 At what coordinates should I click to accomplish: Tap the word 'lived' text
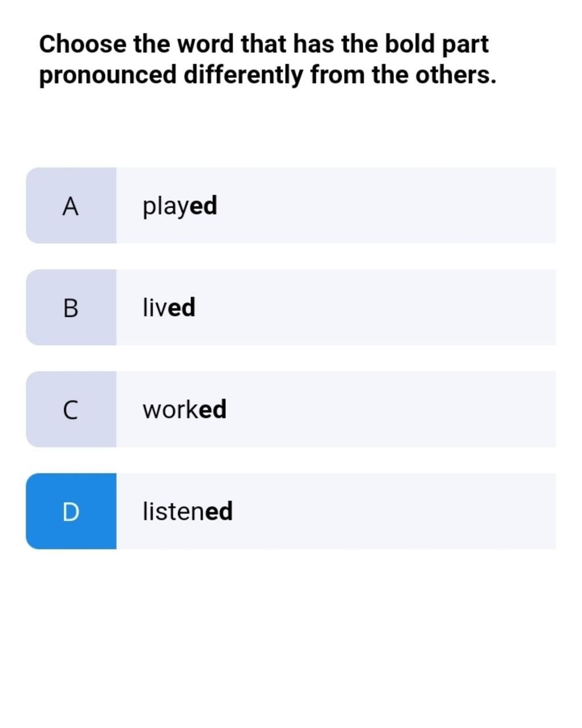tap(169, 307)
